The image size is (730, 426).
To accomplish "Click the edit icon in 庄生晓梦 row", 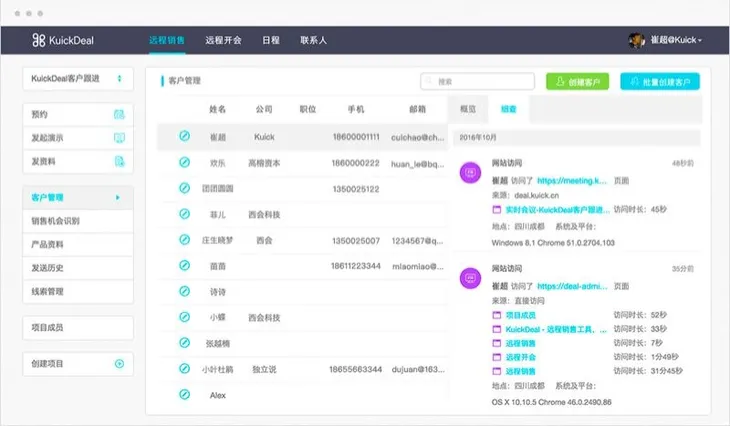I will [184, 239].
